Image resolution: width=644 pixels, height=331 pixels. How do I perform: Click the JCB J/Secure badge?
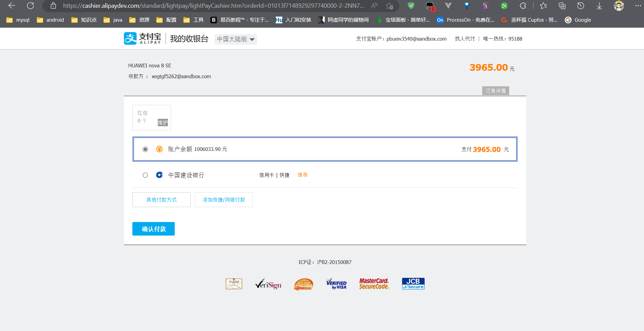[413, 284]
